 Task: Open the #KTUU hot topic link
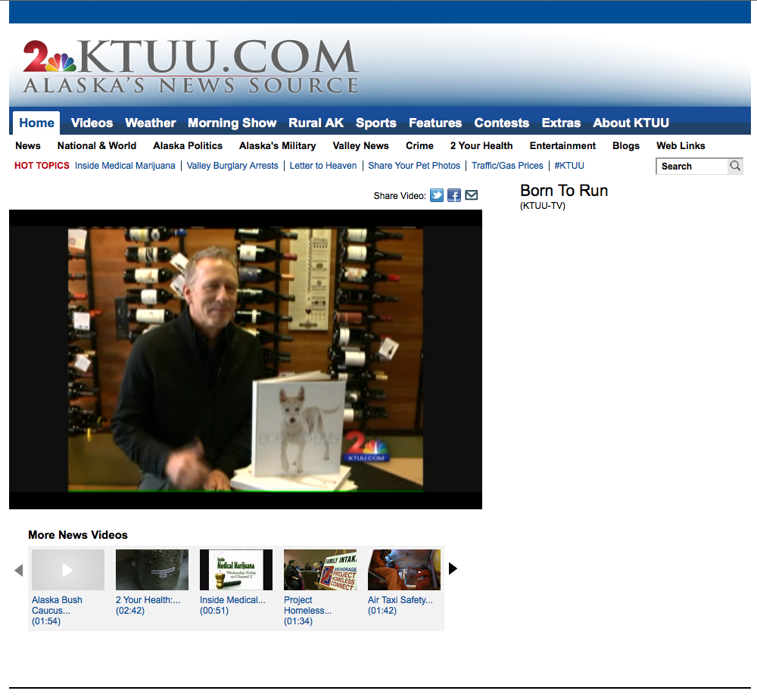pyautogui.click(x=569, y=166)
